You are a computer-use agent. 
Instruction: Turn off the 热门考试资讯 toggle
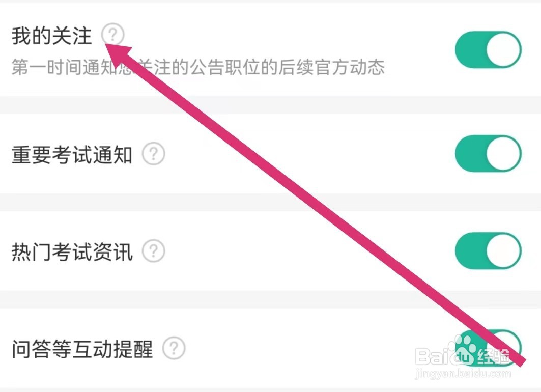pyautogui.click(x=488, y=250)
